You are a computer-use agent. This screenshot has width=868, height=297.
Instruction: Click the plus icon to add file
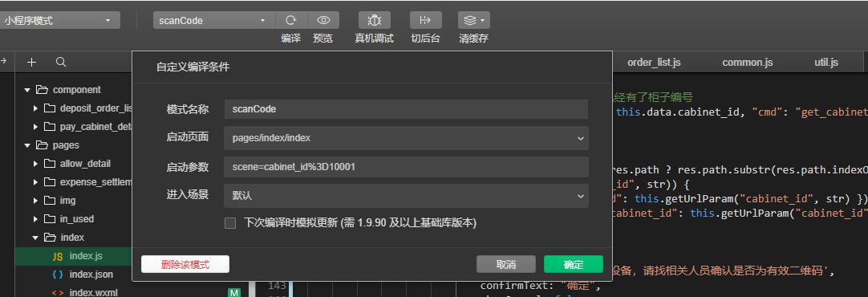pyautogui.click(x=31, y=63)
